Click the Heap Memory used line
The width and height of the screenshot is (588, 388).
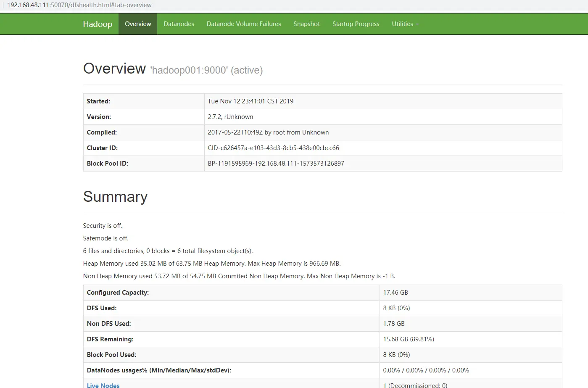coord(212,264)
